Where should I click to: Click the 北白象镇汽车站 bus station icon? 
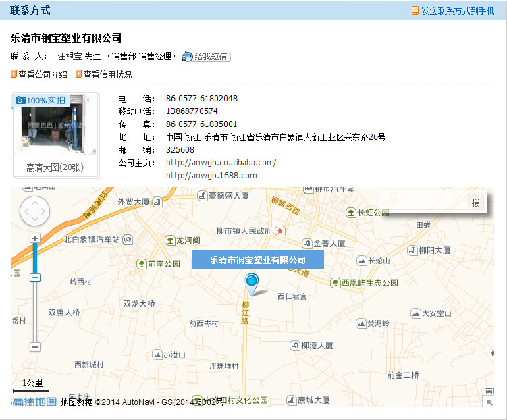pos(128,240)
